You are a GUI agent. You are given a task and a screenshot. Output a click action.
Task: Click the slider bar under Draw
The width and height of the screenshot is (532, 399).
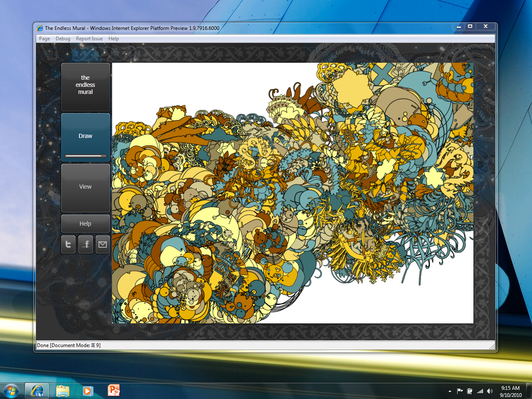coord(86,156)
